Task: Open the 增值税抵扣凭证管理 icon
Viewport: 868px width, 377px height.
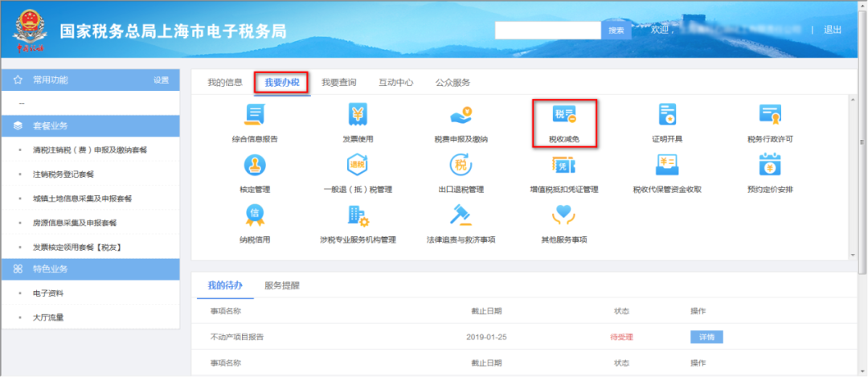Action: 564,165
